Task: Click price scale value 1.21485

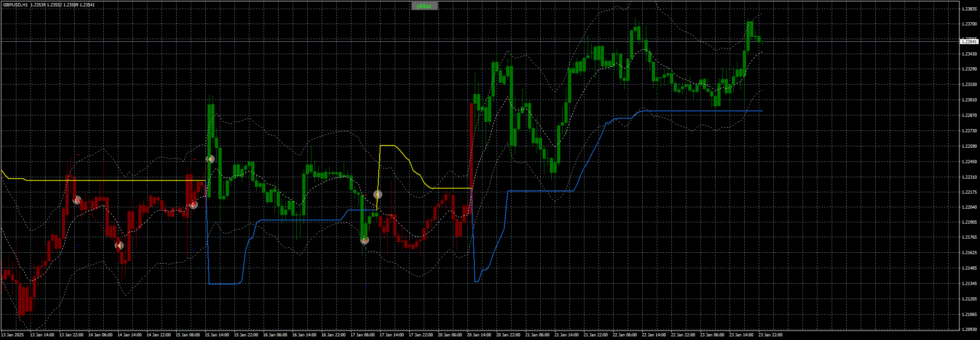Action: pyautogui.click(x=969, y=268)
